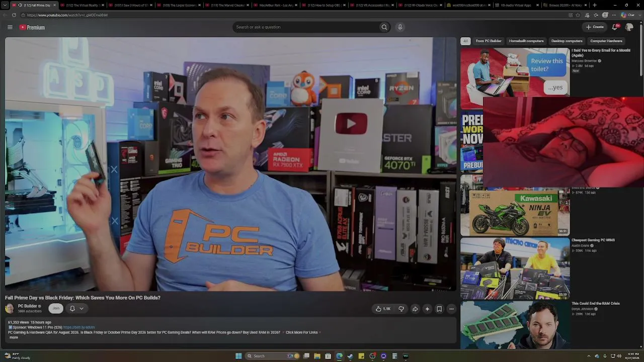The image size is (644, 362).
Task: Dislike the video with thumbs down
Action: [x=401, y=309]
